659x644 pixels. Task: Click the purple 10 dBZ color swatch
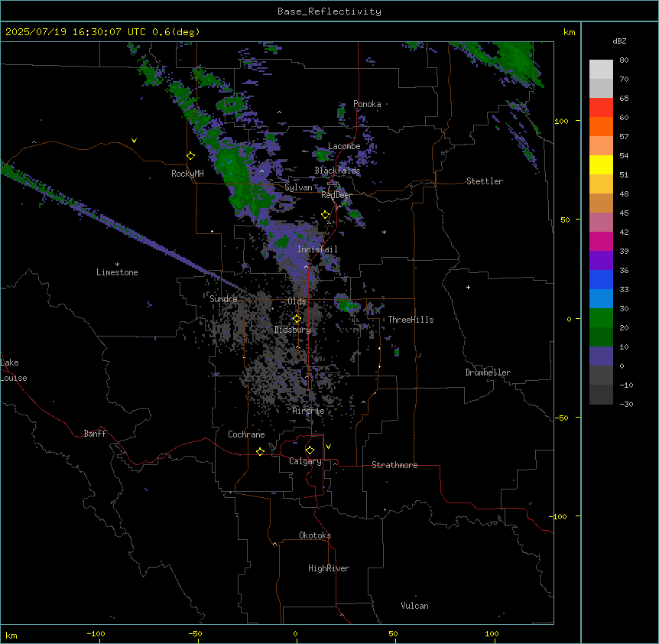601,356
